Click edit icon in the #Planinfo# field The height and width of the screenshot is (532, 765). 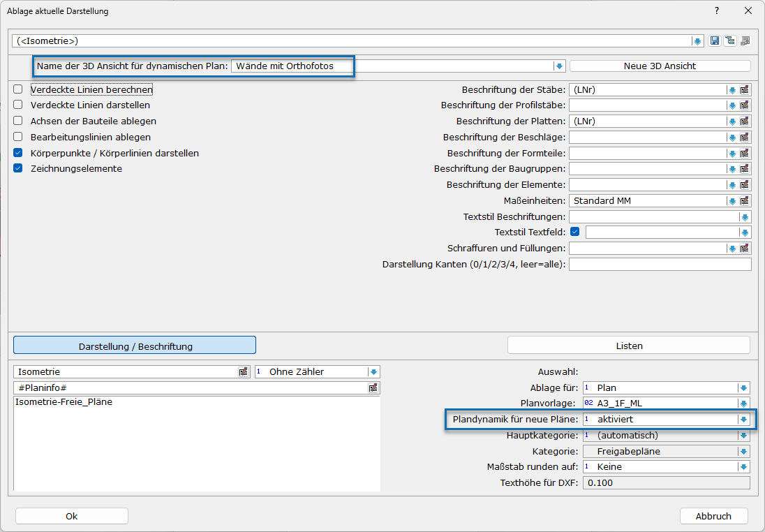coord(374,388)
